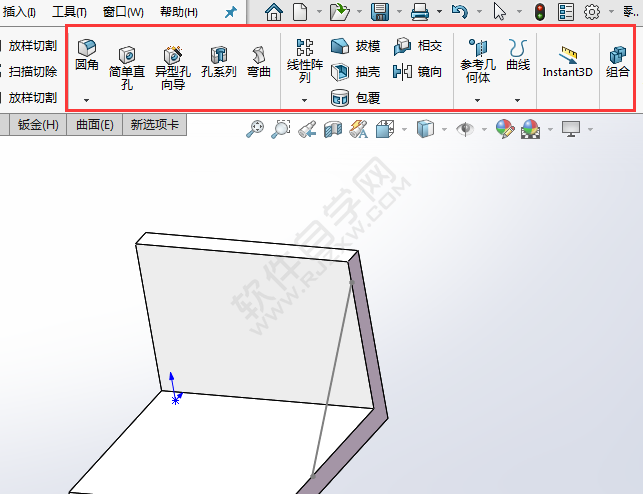The image size is (643, 494).
Task: Save the document with the floppy icon
Action: click(x=380, y=12)
